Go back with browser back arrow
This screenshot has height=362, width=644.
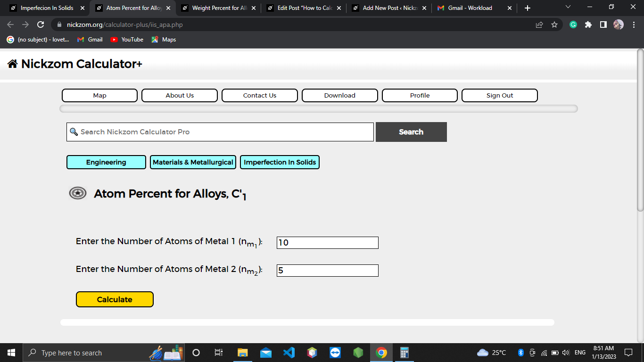(x=11, y=25)
